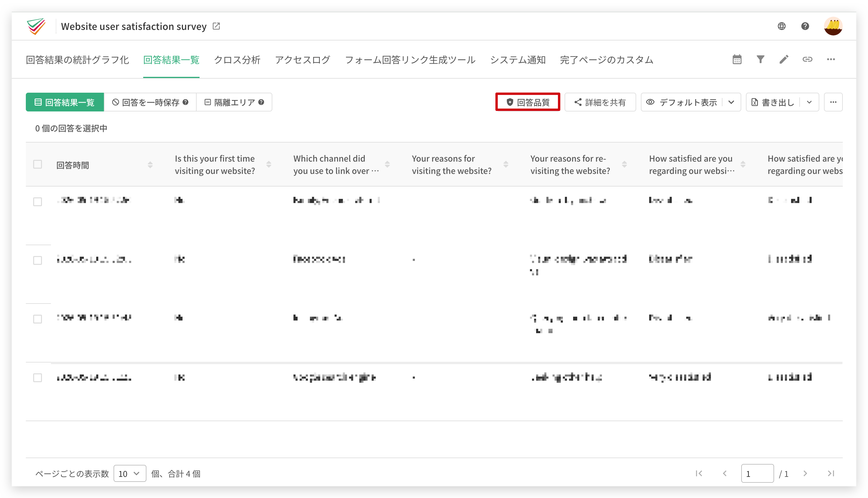The width and height of the screenshot is (868, 498).
Task: Open the globe language icon
Action: (781, 26)
